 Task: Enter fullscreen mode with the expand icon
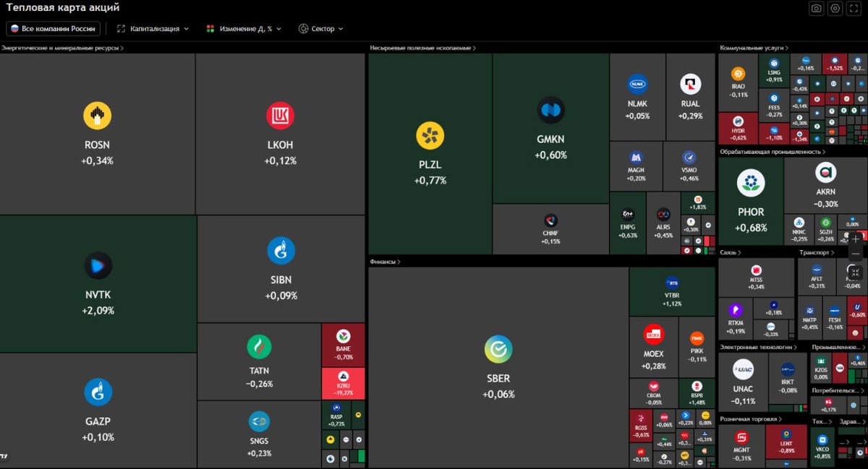point(854,8)
